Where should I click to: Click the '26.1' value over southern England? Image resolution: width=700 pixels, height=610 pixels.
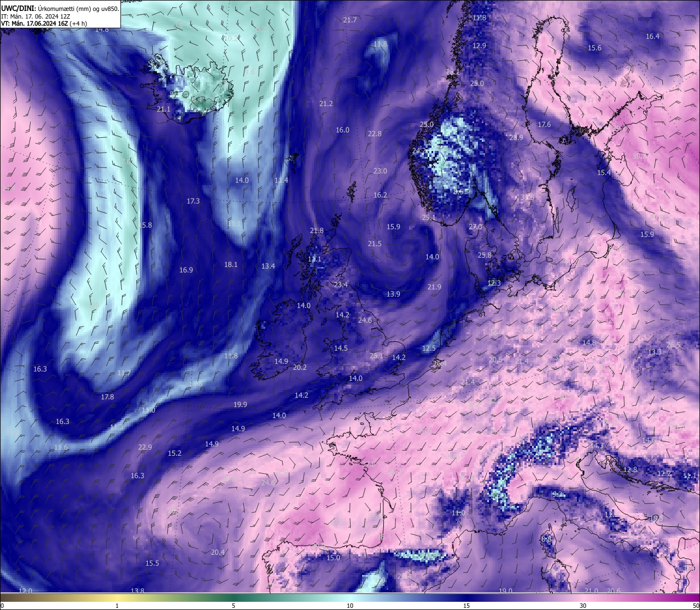point(376,356)
